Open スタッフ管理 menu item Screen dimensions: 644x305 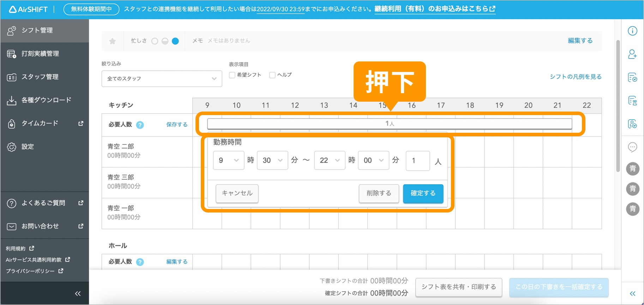point(40,77)
